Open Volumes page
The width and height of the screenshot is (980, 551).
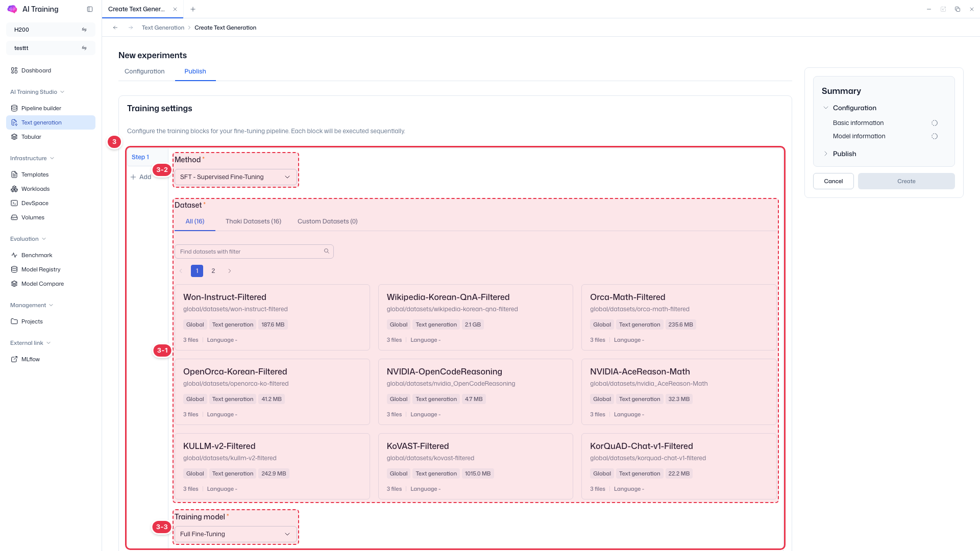pyautogui.click(x=51, y=217)
